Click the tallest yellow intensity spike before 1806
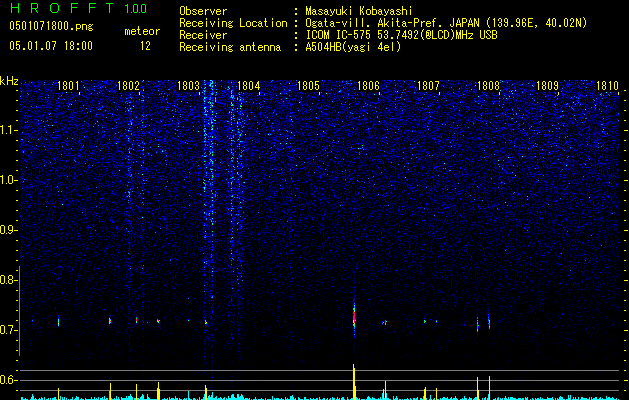 (x=354, y=382)
